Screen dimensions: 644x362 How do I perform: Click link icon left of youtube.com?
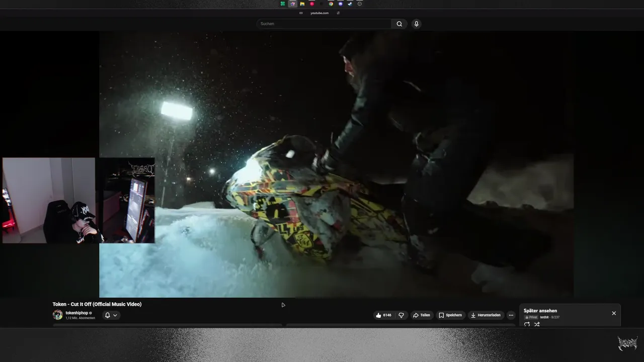click(301, 13)
